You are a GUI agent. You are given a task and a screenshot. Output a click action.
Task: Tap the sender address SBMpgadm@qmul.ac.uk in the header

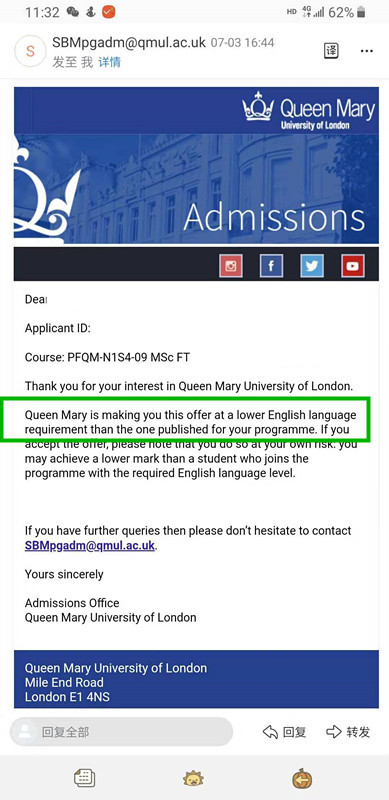point(130,42)
